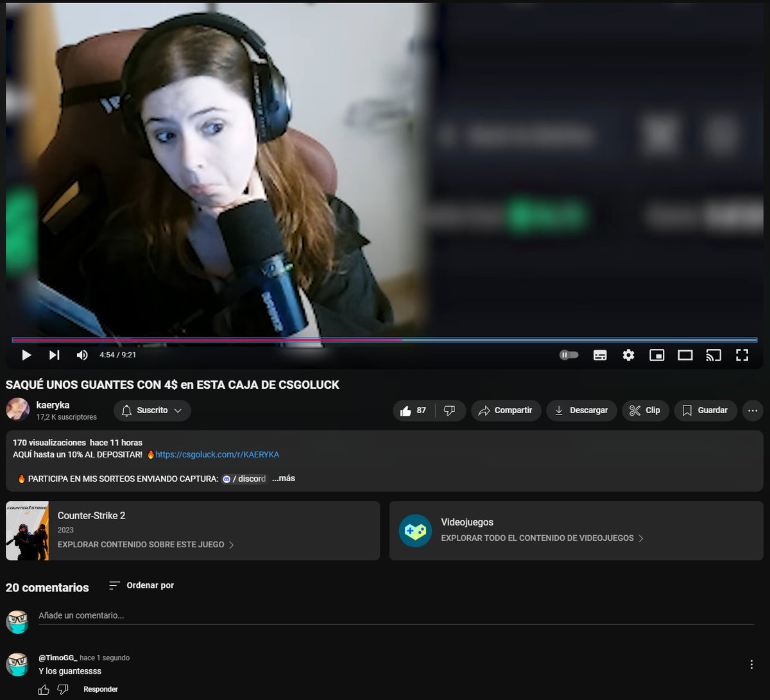The height and width of the screenshot is (700, 770).
Task: Seek on the video progress bar
Action: pos(384,339)
